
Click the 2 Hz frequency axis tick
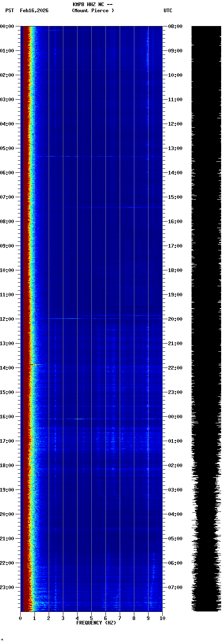click(49, 618)
